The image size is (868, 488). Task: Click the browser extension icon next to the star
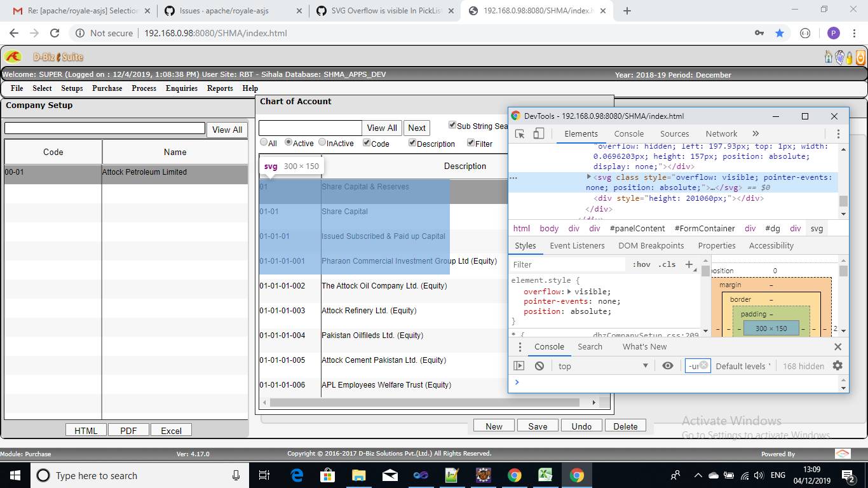(805, 33)
